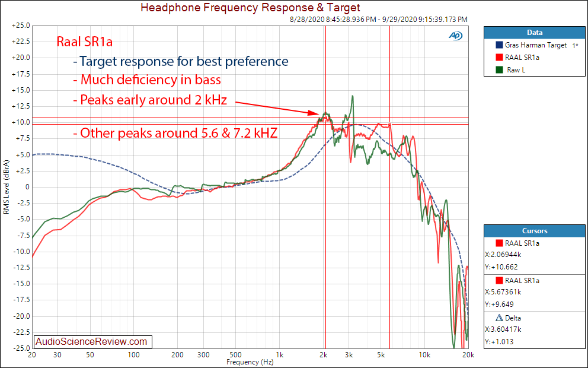Click the "Delta" label in Cursors panel
Viewport: 588px width, 368px height.
513,318
